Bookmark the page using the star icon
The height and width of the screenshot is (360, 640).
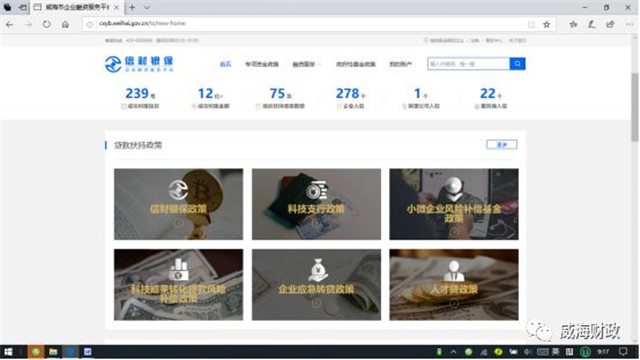click(547, 24)
